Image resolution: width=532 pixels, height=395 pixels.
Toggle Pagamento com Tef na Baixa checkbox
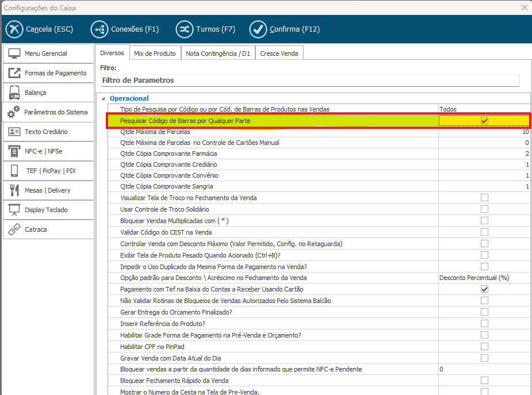point(484,289)
